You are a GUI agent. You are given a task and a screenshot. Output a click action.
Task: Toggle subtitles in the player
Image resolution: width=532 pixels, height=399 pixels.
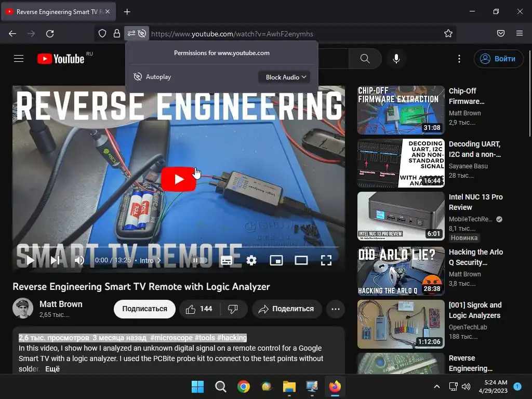227,260
